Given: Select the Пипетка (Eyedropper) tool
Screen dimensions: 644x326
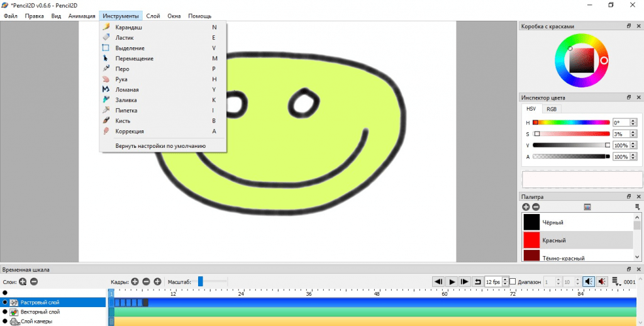Looking at the screenshot, I should tap(126, 110).
